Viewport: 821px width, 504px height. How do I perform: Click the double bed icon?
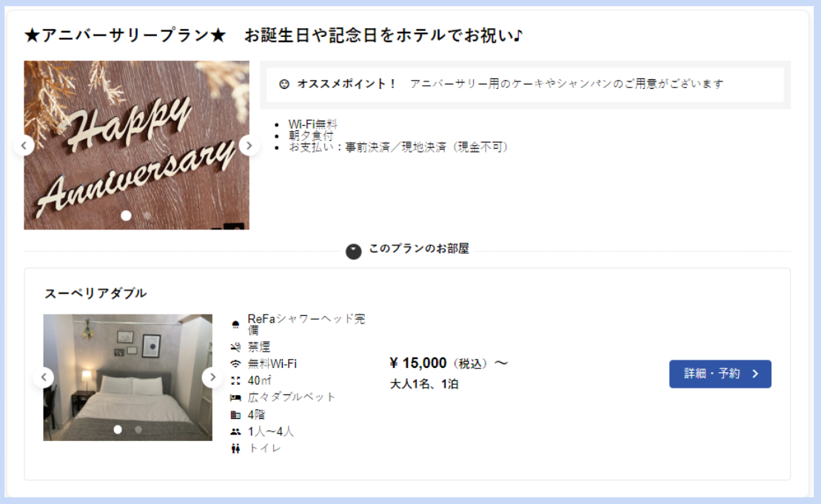pyautogui.click(x=235, y=397)
